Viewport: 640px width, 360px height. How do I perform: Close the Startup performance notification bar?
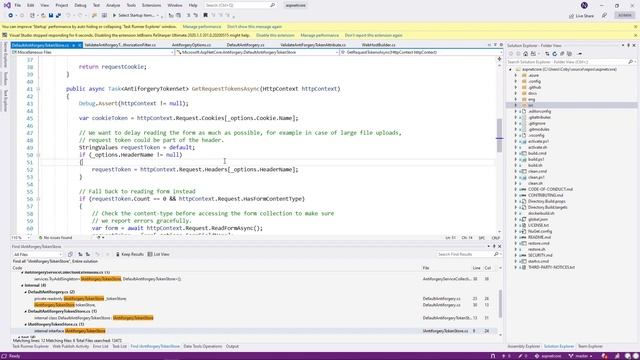click(x=635, y=27)
